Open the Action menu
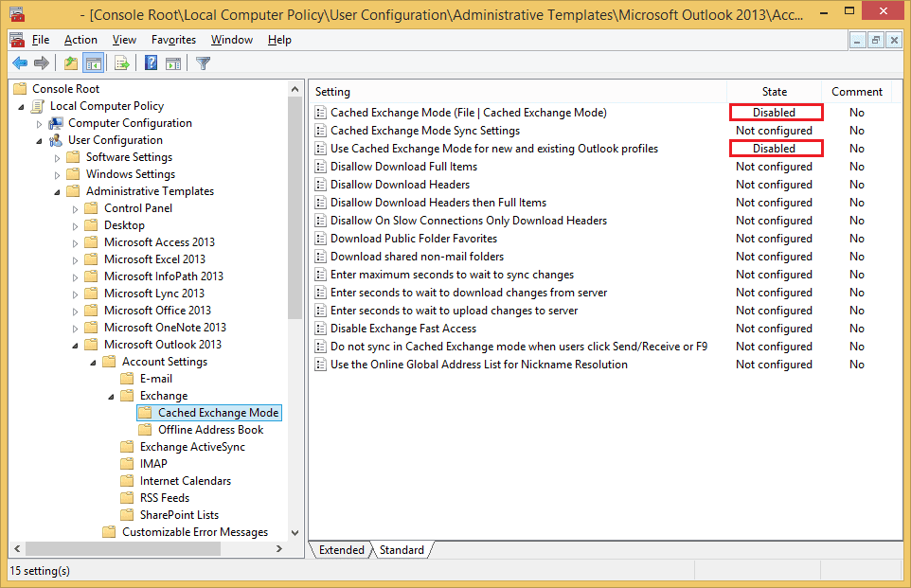 80,40
